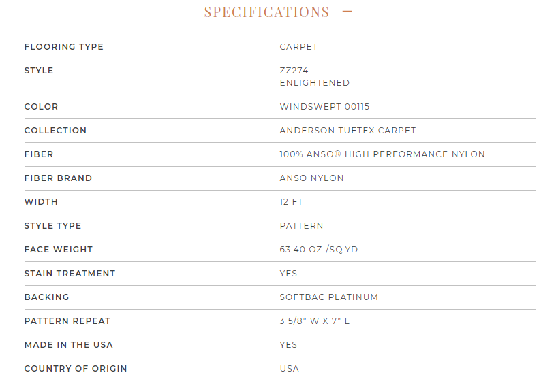Screen dimensions: 556x392
Task: Click the Made in the USA label
Action: (68, 345)
